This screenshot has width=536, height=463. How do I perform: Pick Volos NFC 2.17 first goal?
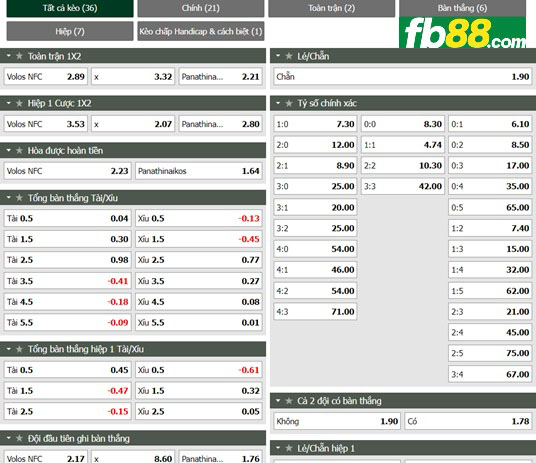45,458
